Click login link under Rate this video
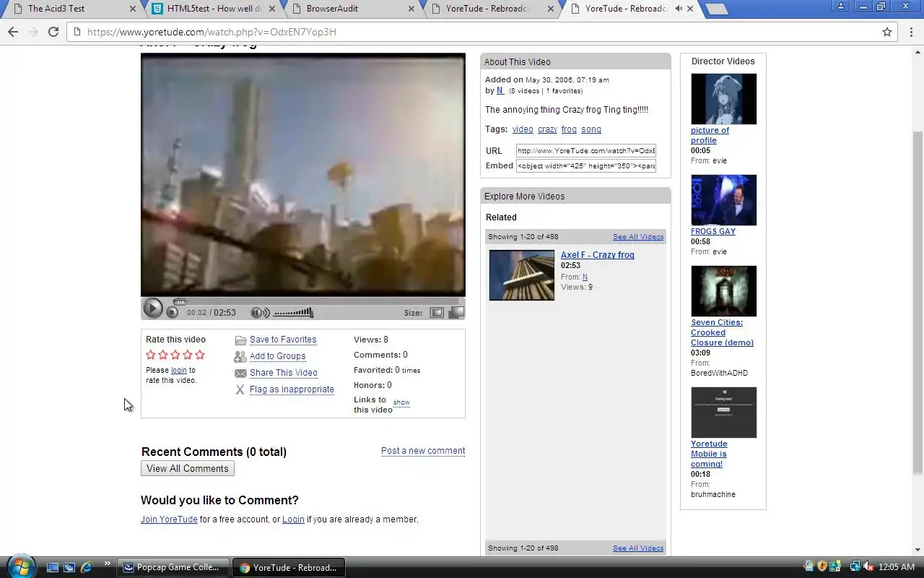 [179, 370]
